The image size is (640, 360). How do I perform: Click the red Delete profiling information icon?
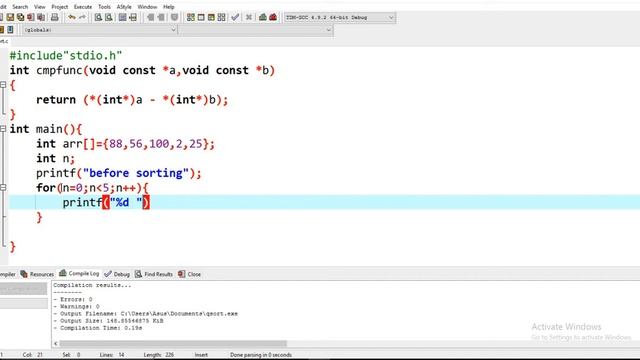(273, 17)
